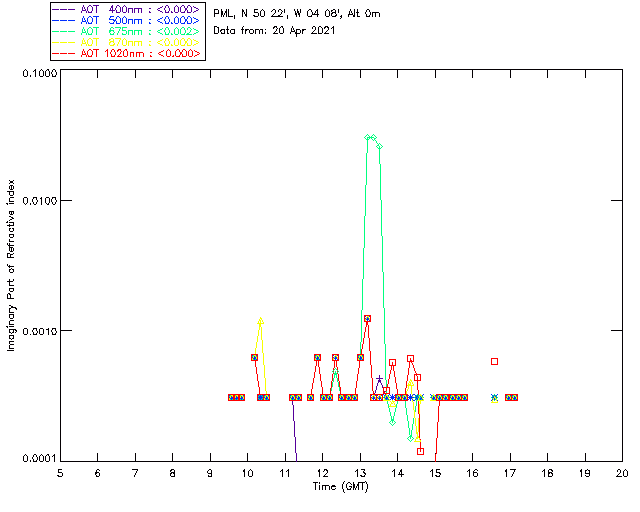Image resolution: width=640 pixels, height=512 pixels.
Task: Click the x-axis label 20
Action: point(622,473)
